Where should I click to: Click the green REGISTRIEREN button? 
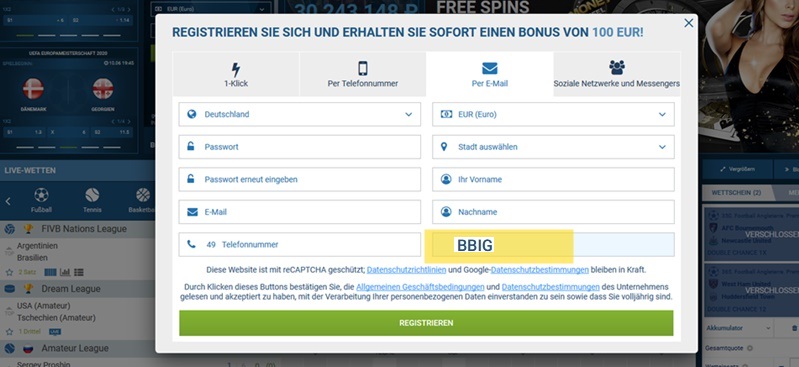[426, 323]
